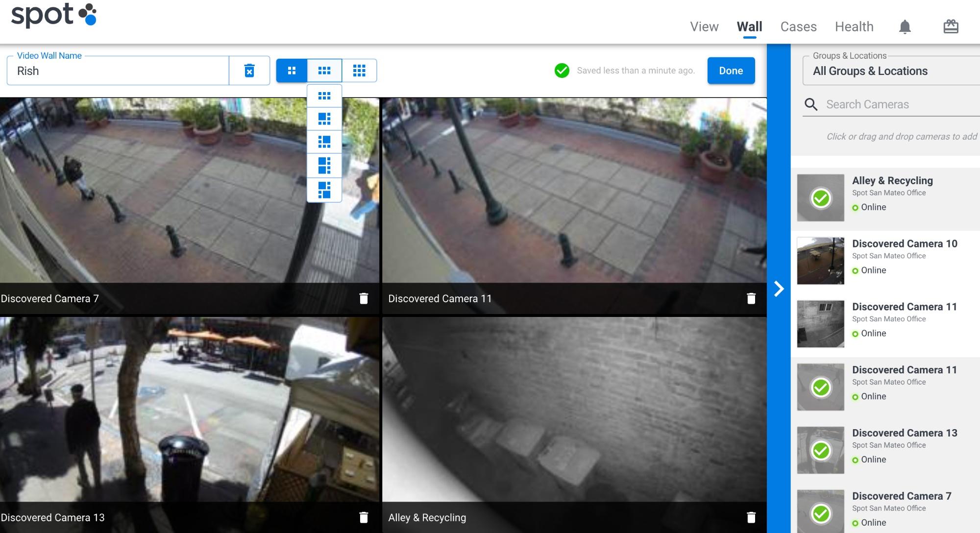Click the search magnifier icon

tap(811, 104)
